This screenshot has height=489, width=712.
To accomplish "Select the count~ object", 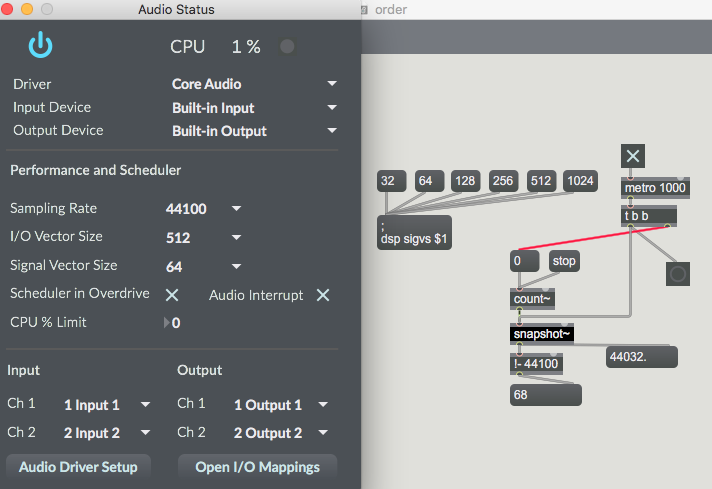I will click(532, 299).
